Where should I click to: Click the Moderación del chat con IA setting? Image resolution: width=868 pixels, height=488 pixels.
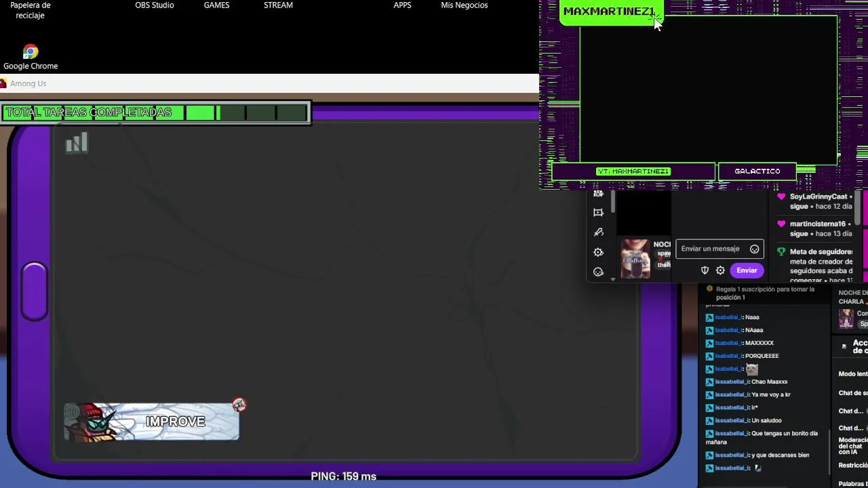pos(853,446)
